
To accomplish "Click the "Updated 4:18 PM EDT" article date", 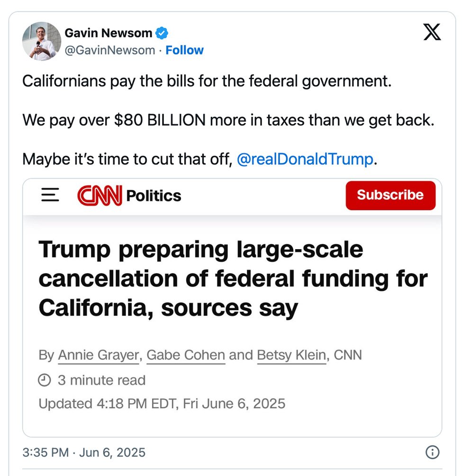I will point(162,404).
